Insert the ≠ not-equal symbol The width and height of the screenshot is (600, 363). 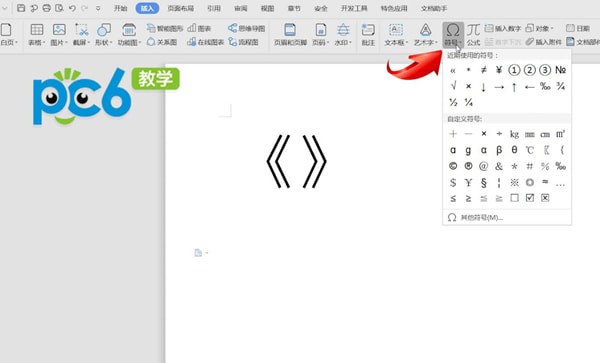point(484,70)
